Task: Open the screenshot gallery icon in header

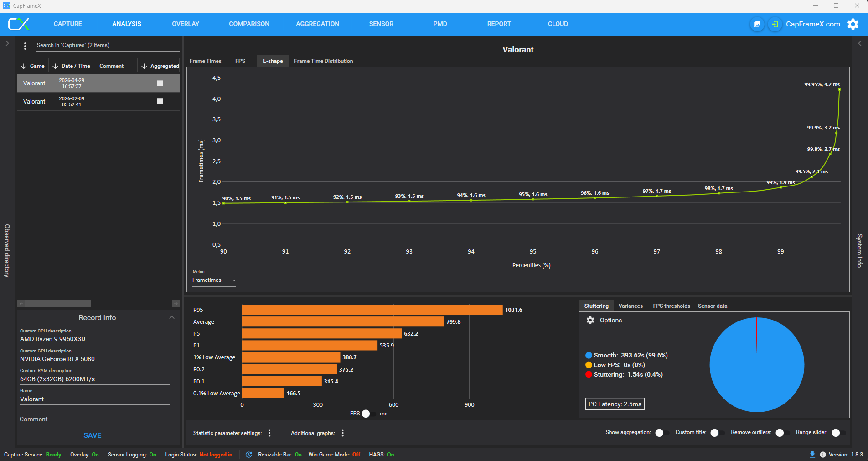Action: coord(757,24)
